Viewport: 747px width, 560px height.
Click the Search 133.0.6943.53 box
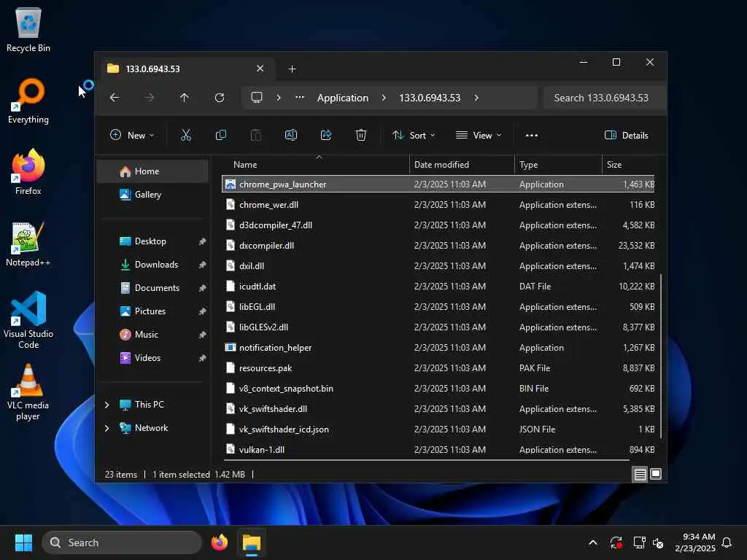pyautogui.click(x=604, y=98)
